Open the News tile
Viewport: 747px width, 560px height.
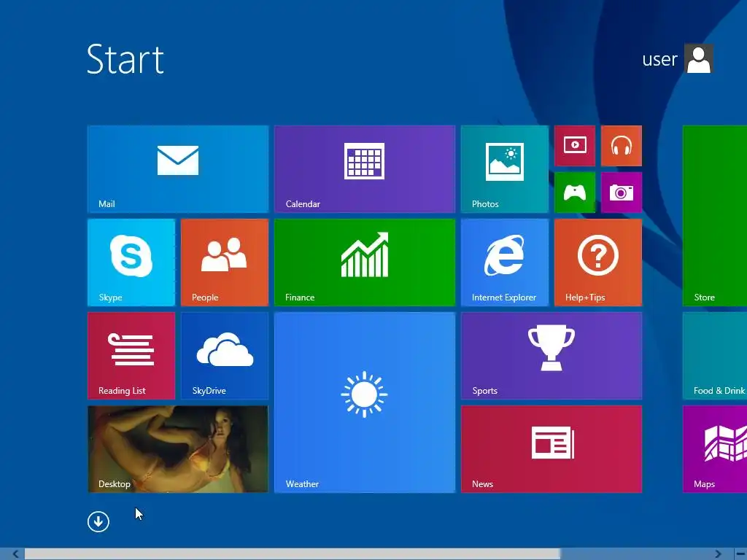(x=551, y=449)
